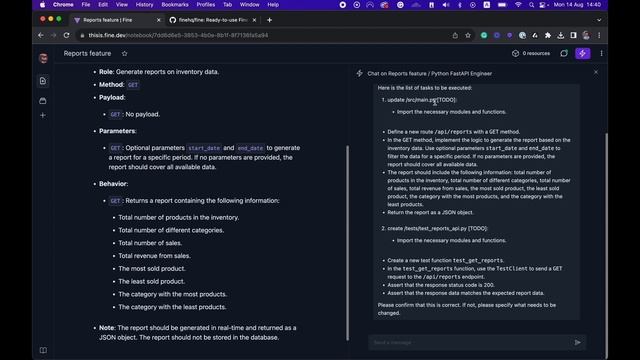The height and width of the screenshot is (360, 640).
Task: Open the docs book icon at sidebar bottom
Action: [x=43, y=350]
